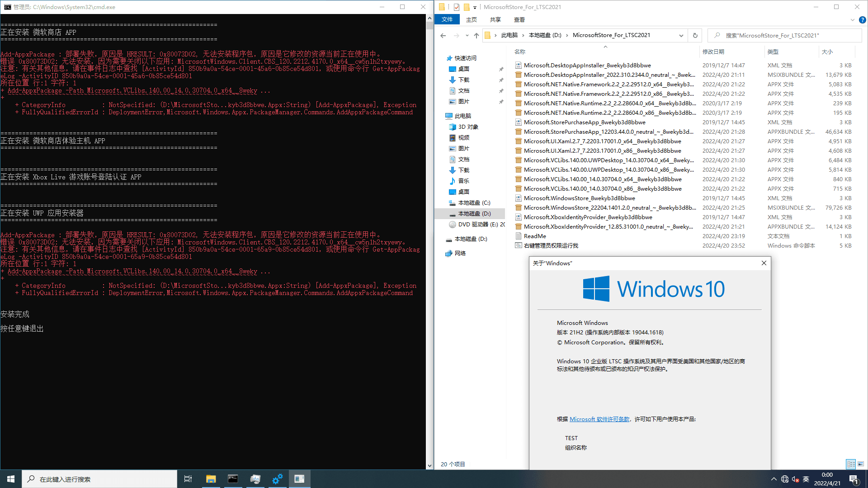Open File Explorer from the taskbar
The width and height of the screenshot is (868, 488).
tap(211, 479)
